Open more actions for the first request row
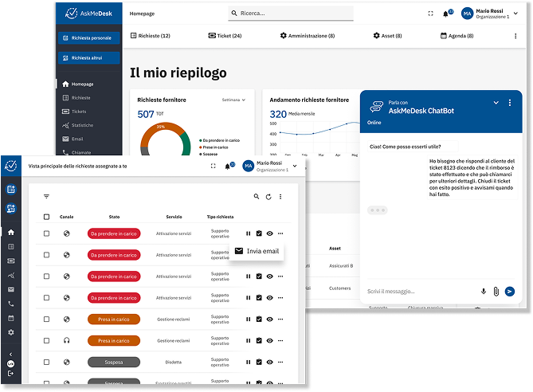The height and width of the screenshot is (392, 533). pos(280,233)
